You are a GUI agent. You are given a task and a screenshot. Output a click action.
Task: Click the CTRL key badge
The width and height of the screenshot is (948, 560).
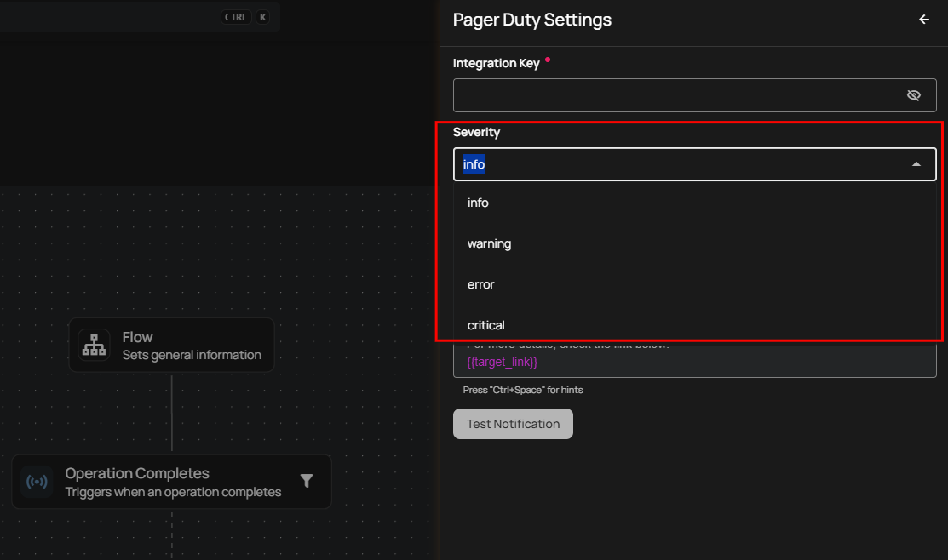[x=236, y=17]
